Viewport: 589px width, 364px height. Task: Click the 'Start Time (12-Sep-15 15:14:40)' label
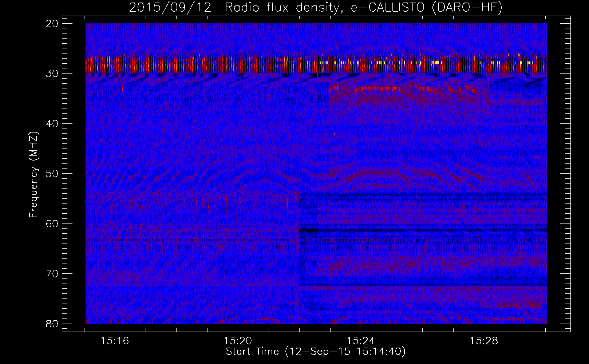coord(316,352)
